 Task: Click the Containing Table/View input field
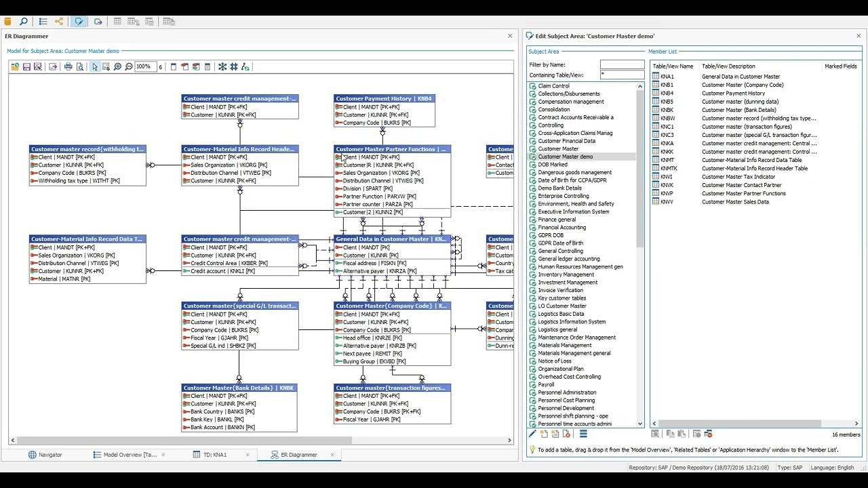[622, 75]
